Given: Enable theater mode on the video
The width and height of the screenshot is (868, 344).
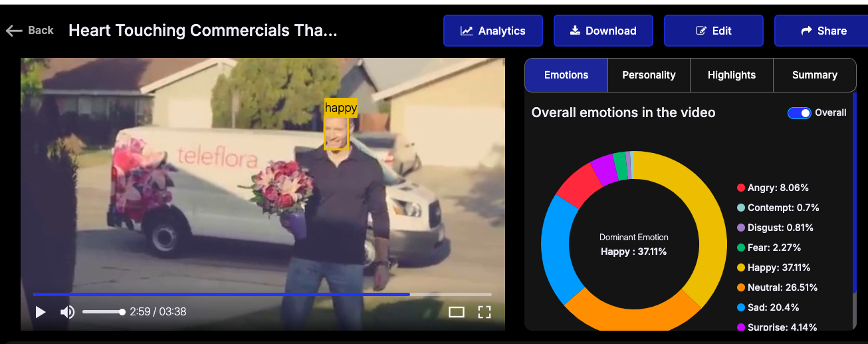Looking at the screenshot, I should click(457, 312).
